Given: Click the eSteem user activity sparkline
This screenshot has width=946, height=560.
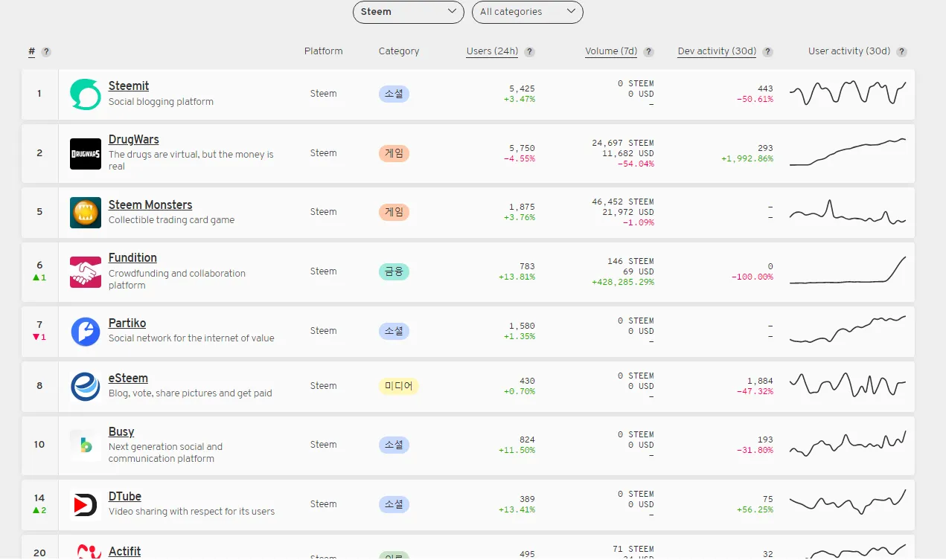Looking at the screenshot, I should point(848,384).
